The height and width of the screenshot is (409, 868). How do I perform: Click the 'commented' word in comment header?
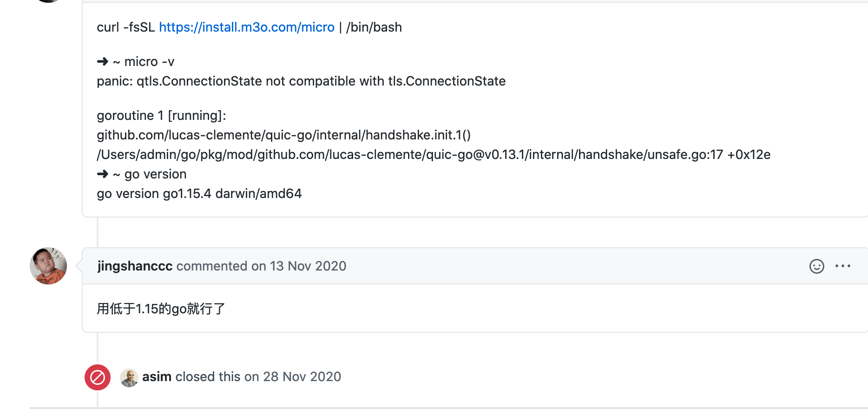[x=212, y=266]
